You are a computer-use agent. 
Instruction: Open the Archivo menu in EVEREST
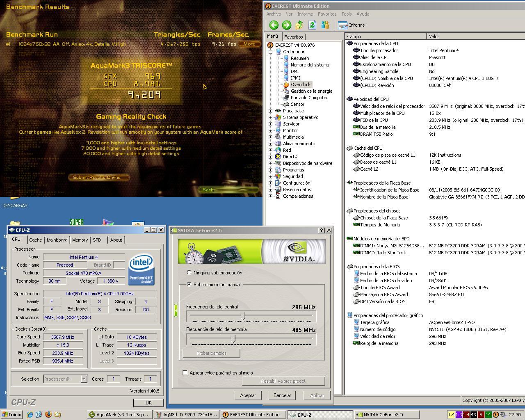(274, 14)
